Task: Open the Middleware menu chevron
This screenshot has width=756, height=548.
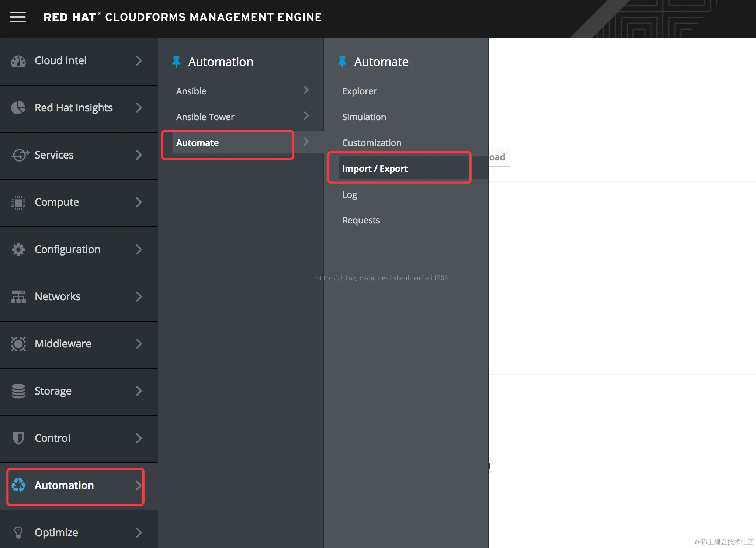Action: click(139, 344)
